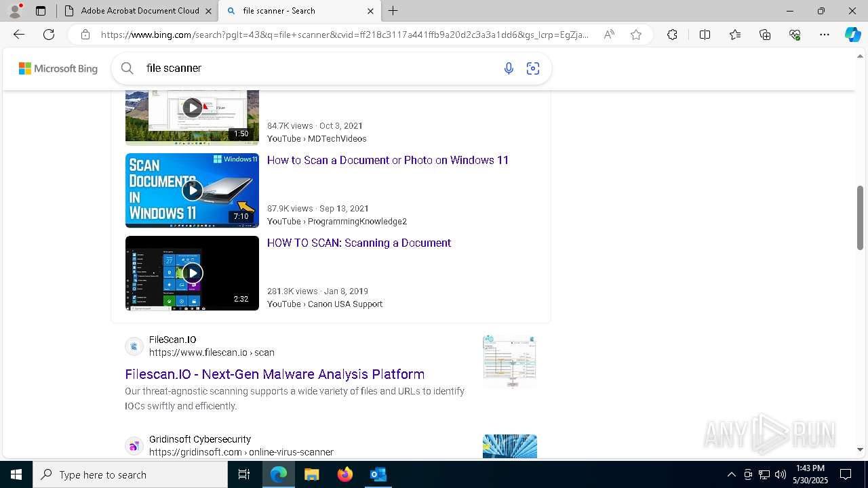This screenshot has width=868, height=488.
Task: Open the Filescan.IO result preview image
Action: [510, 361]
